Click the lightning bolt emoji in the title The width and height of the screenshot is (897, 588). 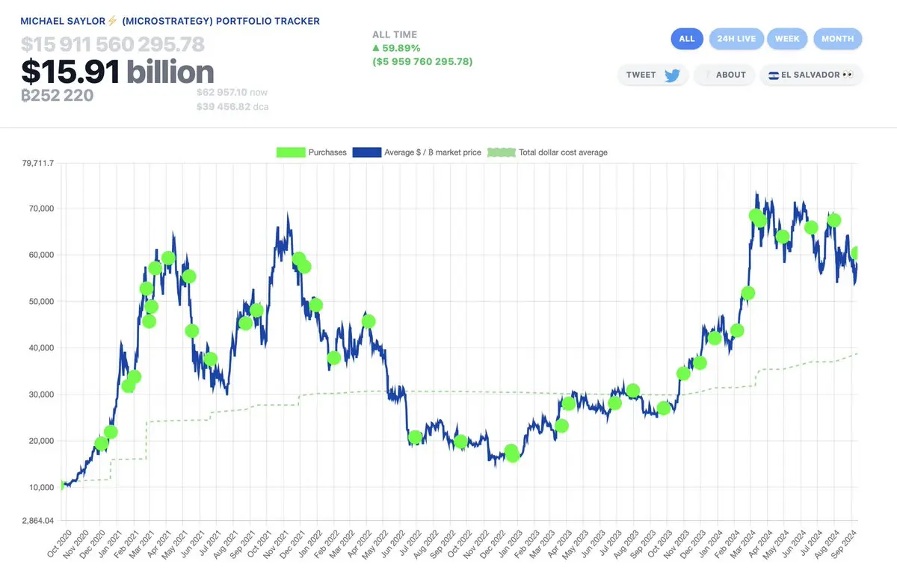tap(114, 21)
